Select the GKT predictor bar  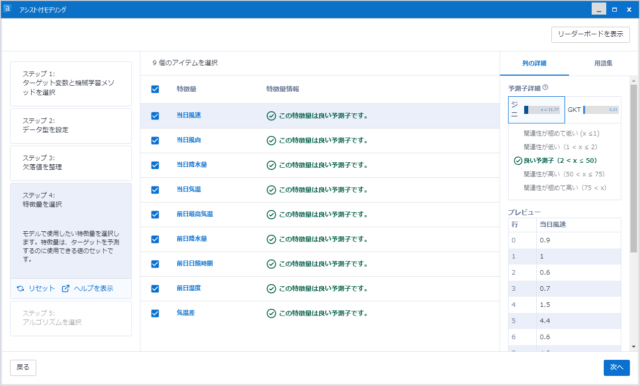tap(593, 110)
